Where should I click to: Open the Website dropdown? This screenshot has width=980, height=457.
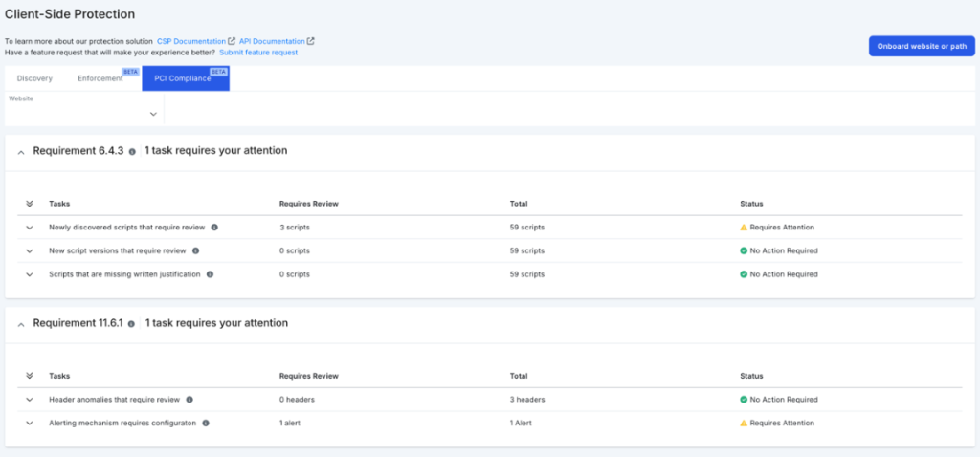coord(84,109)
